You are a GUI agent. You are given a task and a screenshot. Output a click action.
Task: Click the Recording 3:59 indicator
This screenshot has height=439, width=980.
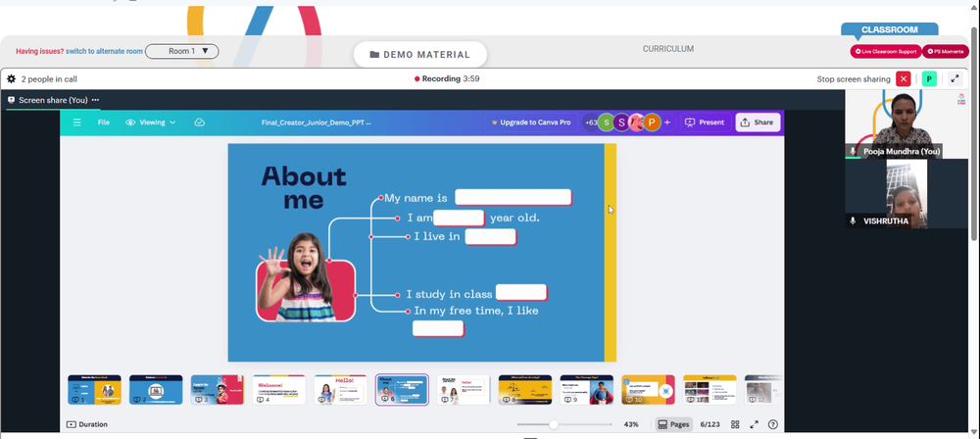(447, 78)
